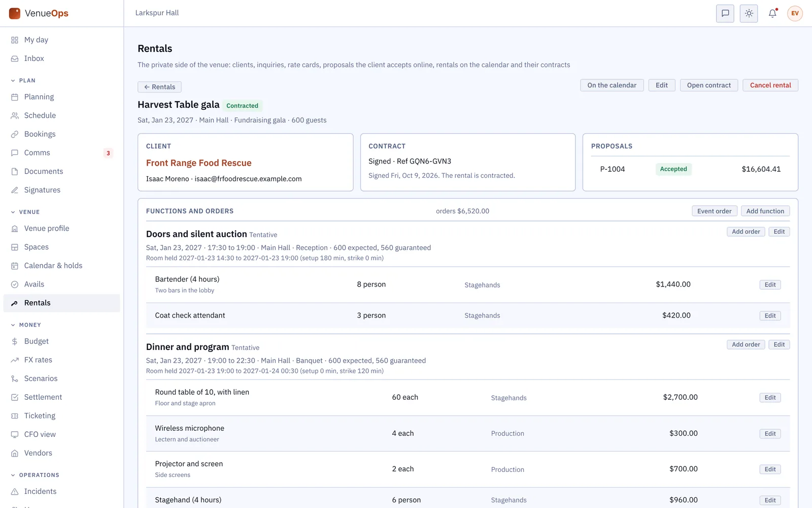Toggle light theme sun icon
The image size is (812, 508).
749,13
